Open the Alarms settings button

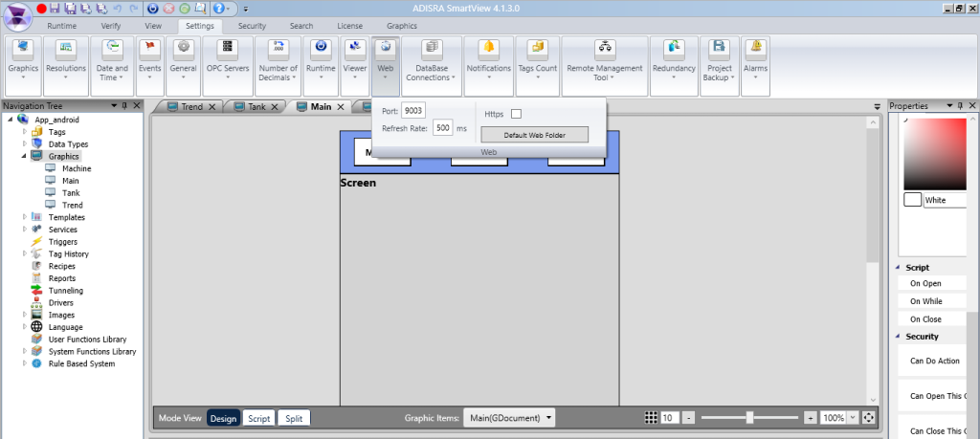755,66
